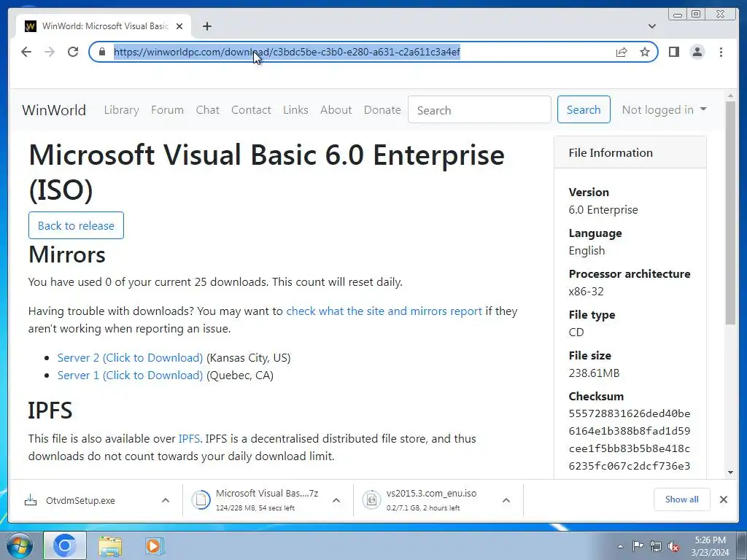Click the WinWorld tab favicon
This screenshot has height=560, width=747.
pyautogui.click(x=30, y=26)
